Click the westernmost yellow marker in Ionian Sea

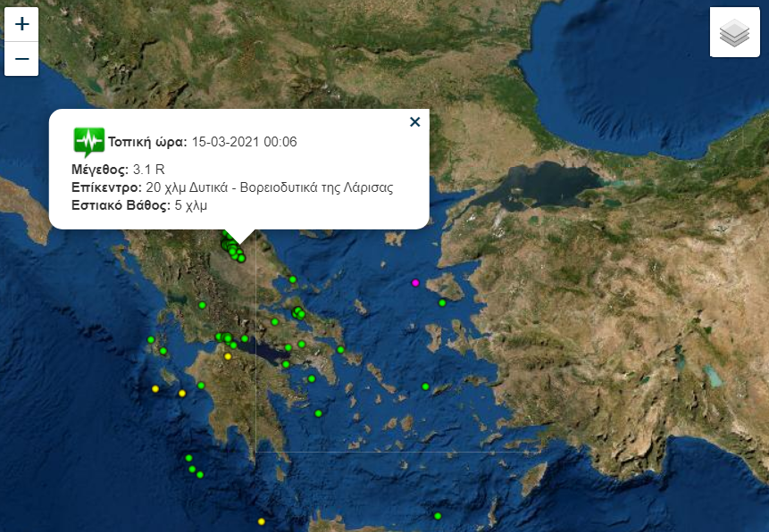pos(155,388)
